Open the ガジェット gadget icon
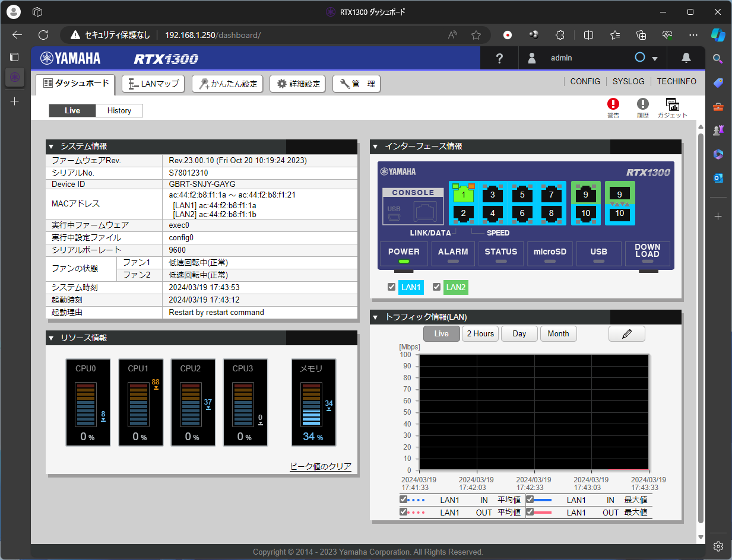732x560 pixels. [672, 108]
